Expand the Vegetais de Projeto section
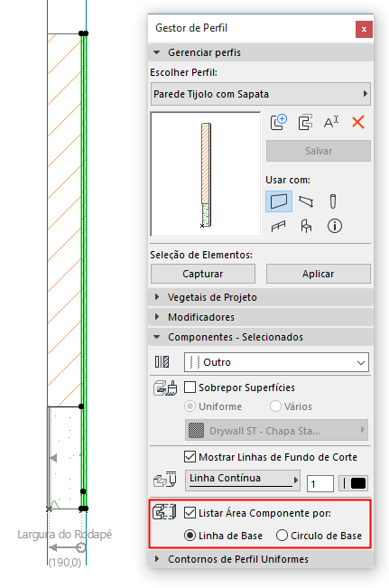 261,297
